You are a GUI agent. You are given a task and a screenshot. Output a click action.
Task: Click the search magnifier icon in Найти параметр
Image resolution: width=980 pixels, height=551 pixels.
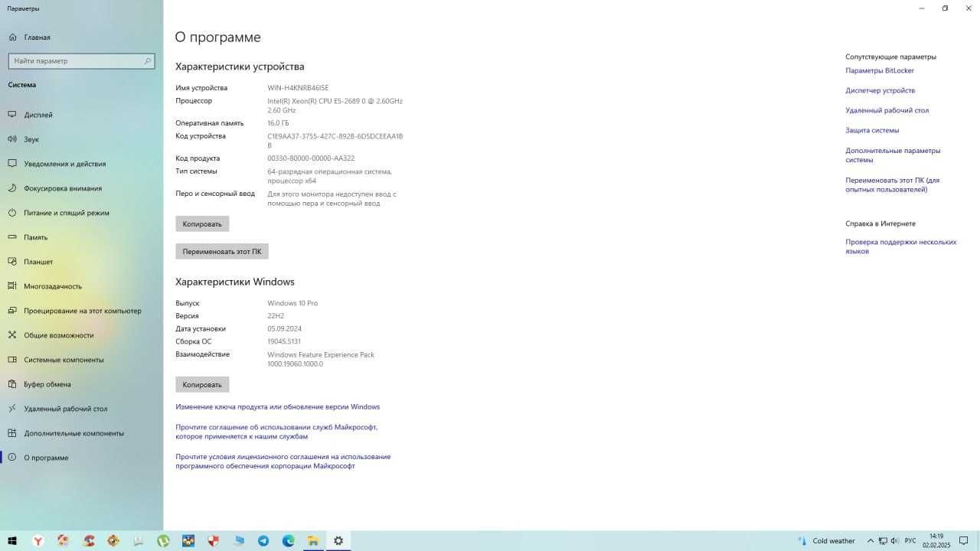148,61
